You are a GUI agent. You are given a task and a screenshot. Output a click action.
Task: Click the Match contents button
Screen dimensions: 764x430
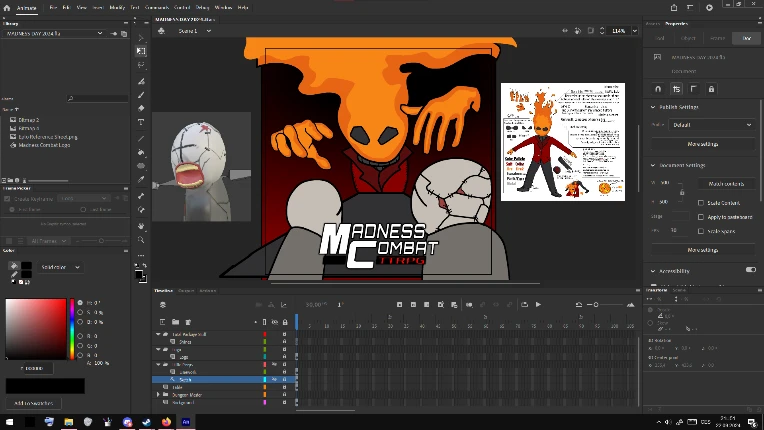point(726,184)
